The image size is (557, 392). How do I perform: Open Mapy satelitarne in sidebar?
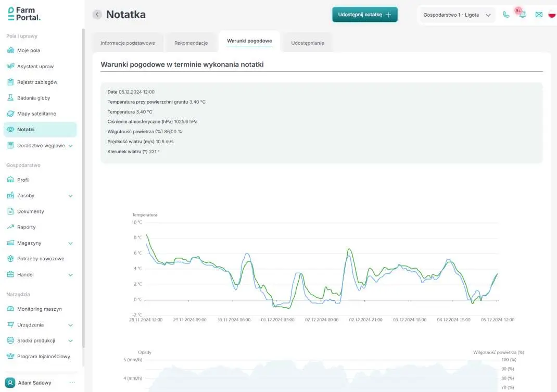click(36, 113)
